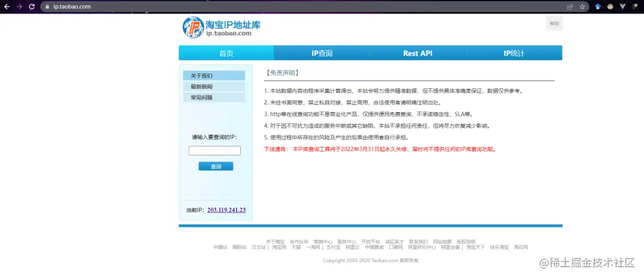The image size is (644, 278).
Task: Click the 查询 button
Action: [x=216, y=166]
